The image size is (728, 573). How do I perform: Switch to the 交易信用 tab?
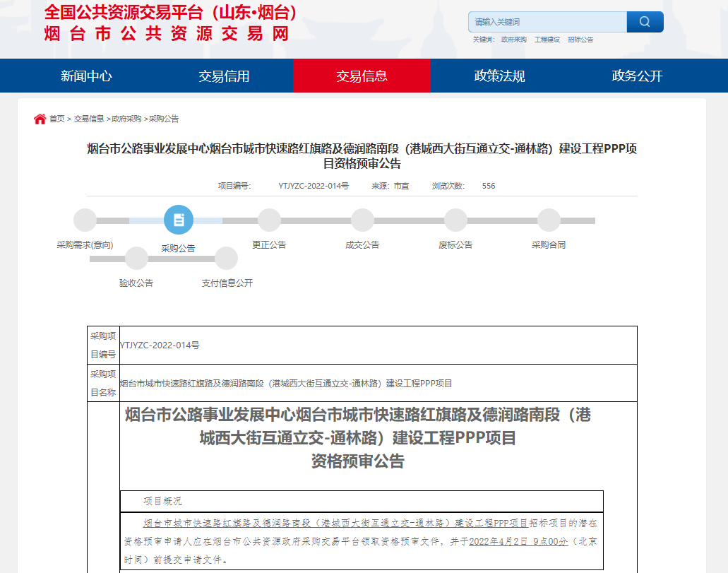coord(224,76)
